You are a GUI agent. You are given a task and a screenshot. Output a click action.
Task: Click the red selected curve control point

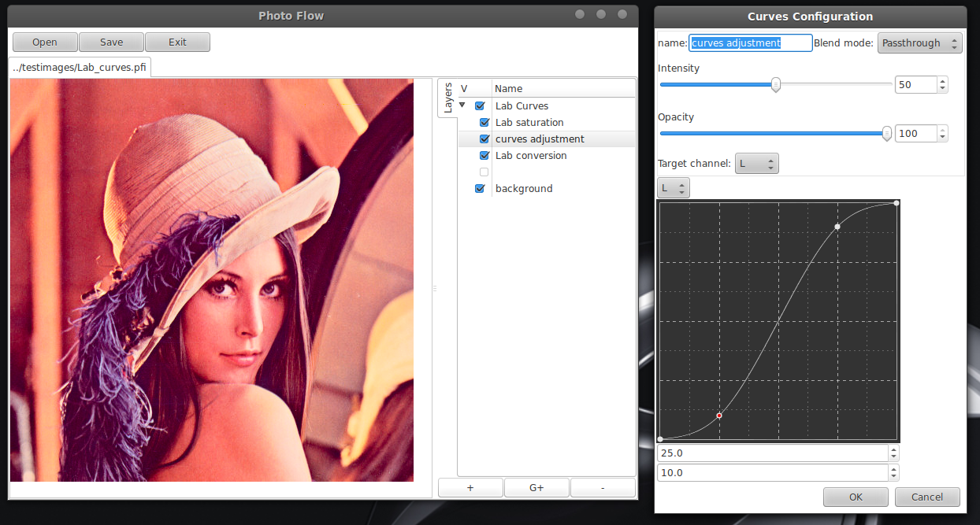pos(719,415)
